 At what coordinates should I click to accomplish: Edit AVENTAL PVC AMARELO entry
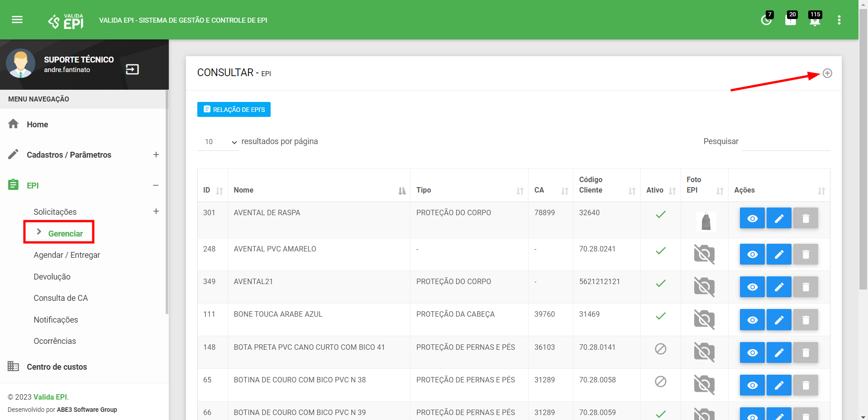pyautogui.click(x=779, y=254)
